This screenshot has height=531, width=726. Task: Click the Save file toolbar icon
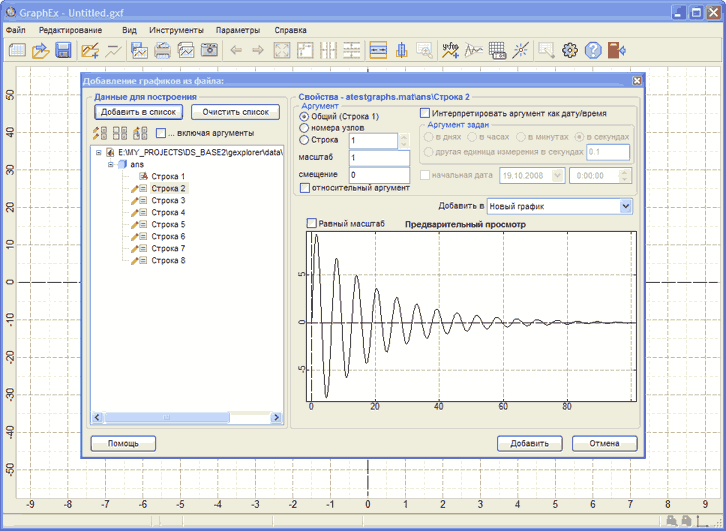coord(63,50)
